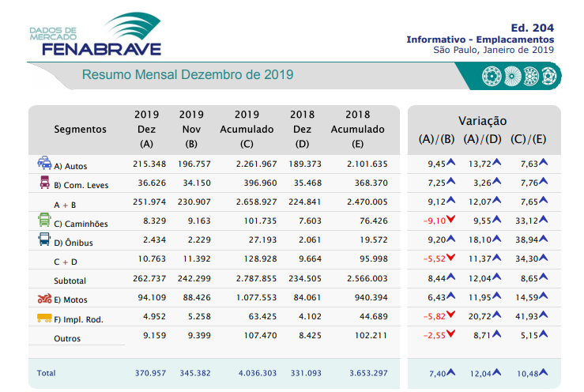Select the 2019 Dez (A) column header
This screenshot has height=392, width=584.
pos(146,129)
